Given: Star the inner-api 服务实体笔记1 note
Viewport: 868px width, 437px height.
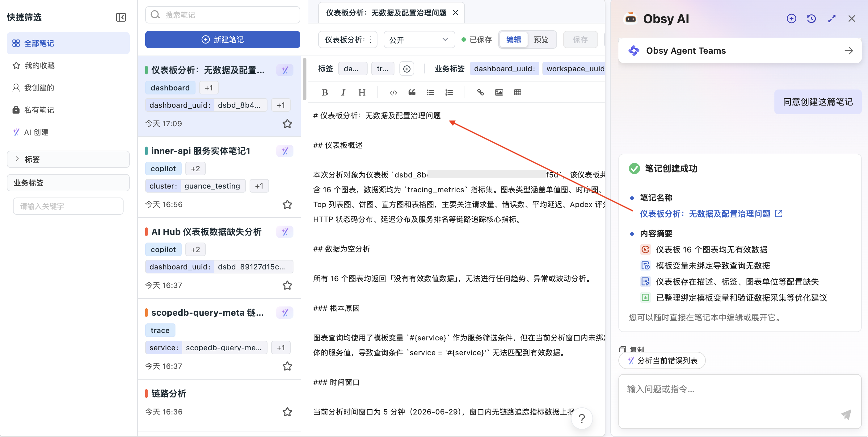Looking at the screenshot, I should pos(287,204).
